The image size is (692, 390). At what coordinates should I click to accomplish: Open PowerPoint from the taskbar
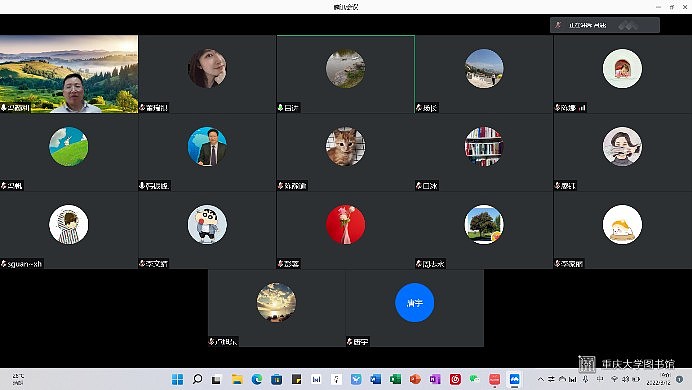pos(415,379)
